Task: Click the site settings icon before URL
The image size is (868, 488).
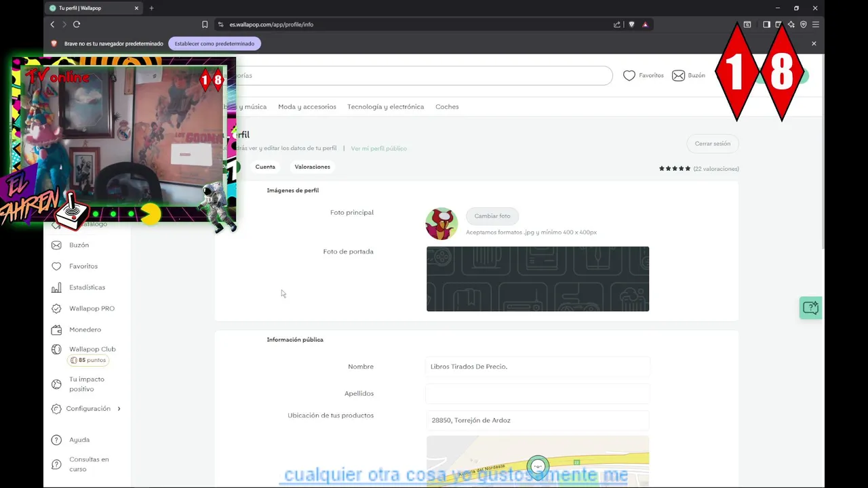Action: pyautogui.click(x=220, y=24)
